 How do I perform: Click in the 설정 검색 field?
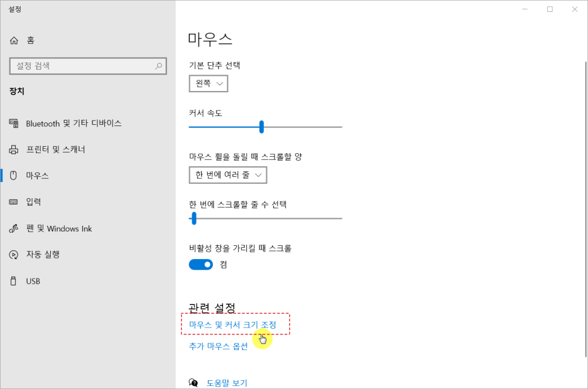[88, 66]
